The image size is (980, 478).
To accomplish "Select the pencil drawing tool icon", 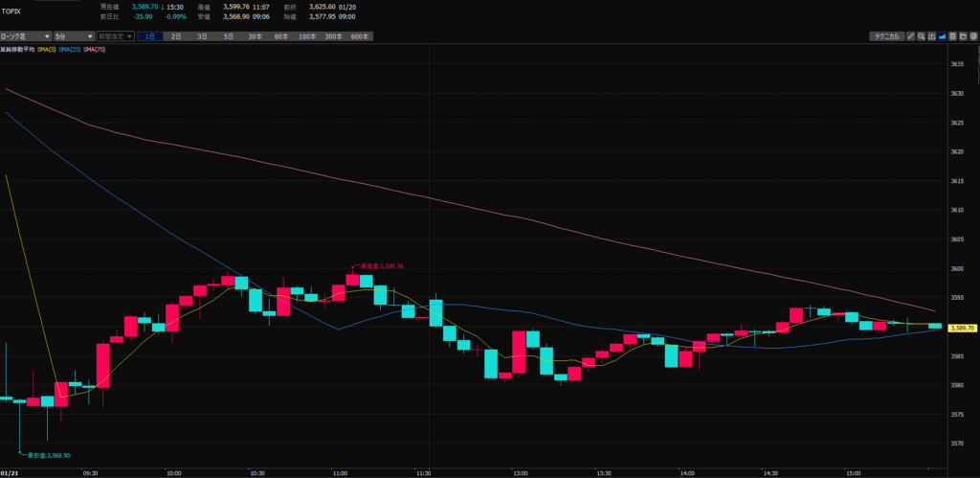I will pos(910,35).
